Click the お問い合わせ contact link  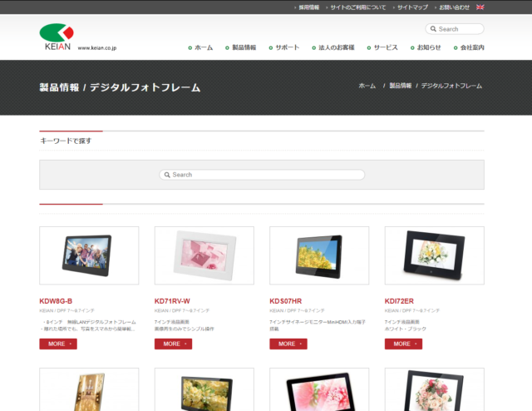(454, 7)
